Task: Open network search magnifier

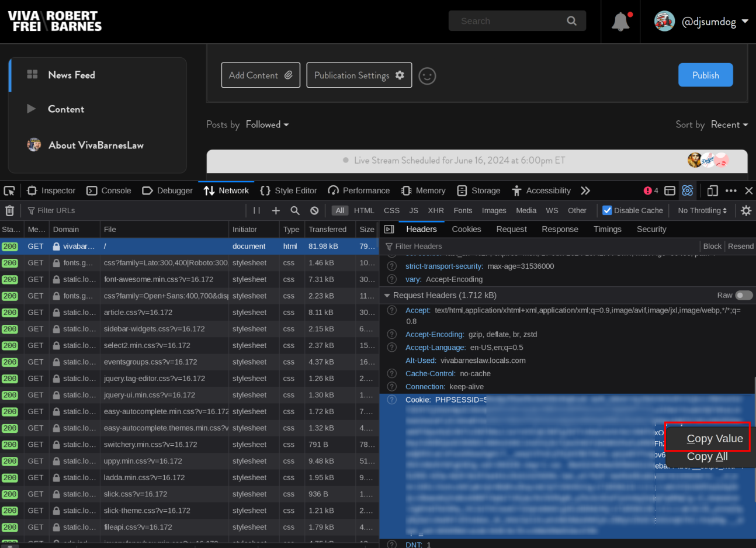Action: (295, 210)
